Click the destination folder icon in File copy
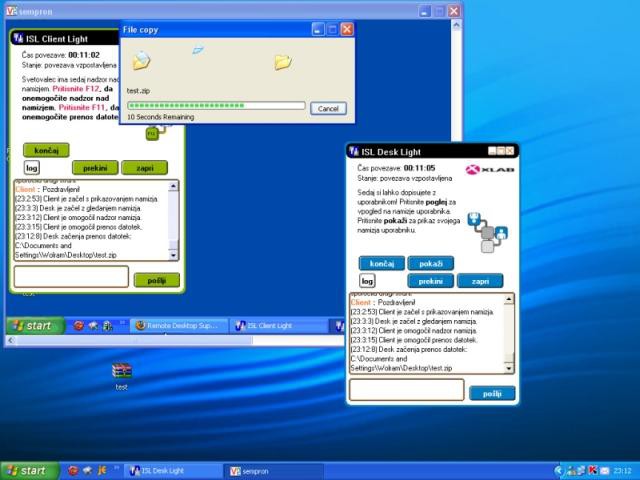The height and width of the screenshot is (480, 640). click(x=283, y=62)
